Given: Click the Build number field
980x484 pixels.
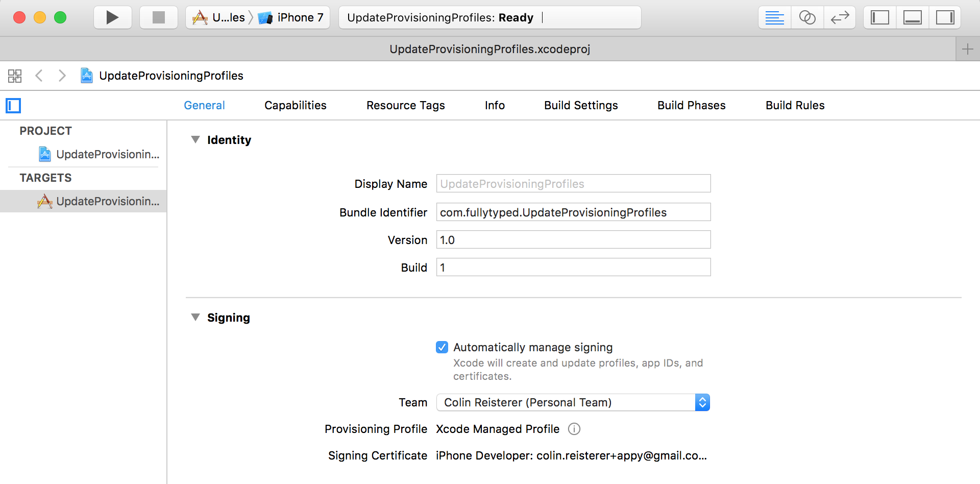Looking at the screenshot, I should (573, 268).
